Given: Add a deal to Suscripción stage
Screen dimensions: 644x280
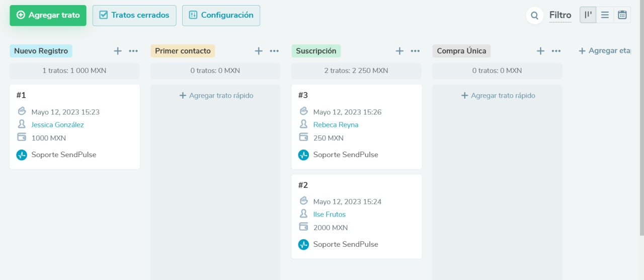Looking at the screenshot, I should point(399,51).
